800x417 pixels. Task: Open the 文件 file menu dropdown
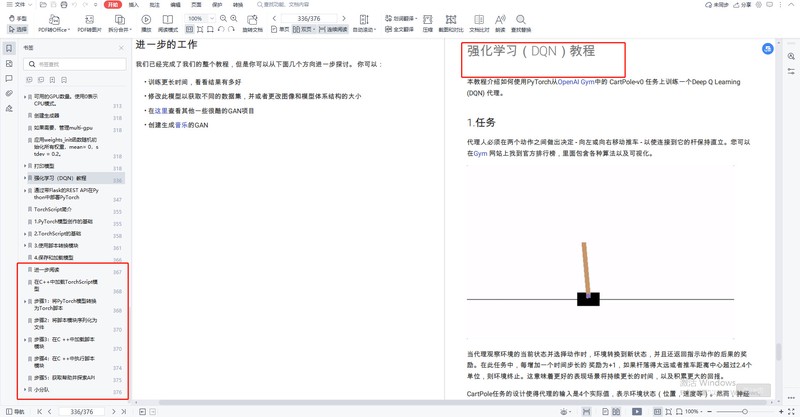[19, 5]
